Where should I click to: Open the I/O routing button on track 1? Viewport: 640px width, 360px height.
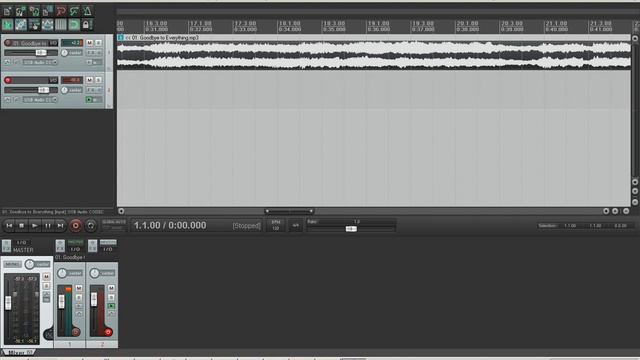53,43
